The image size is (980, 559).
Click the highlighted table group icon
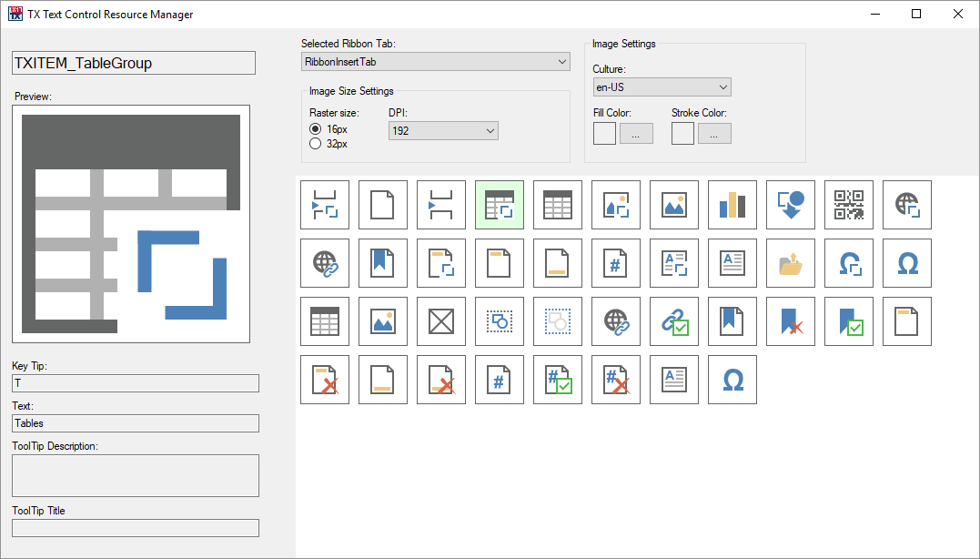(500, 205)
